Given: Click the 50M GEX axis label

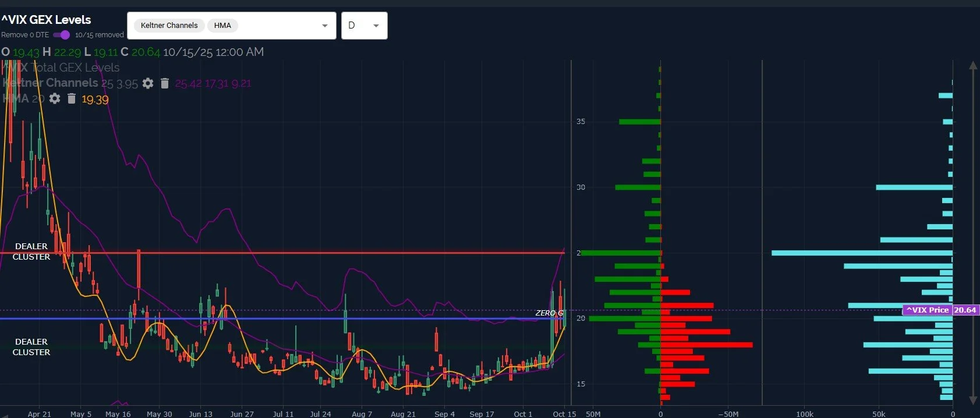Looking at the screenshot, I should (x=593, y=414).
